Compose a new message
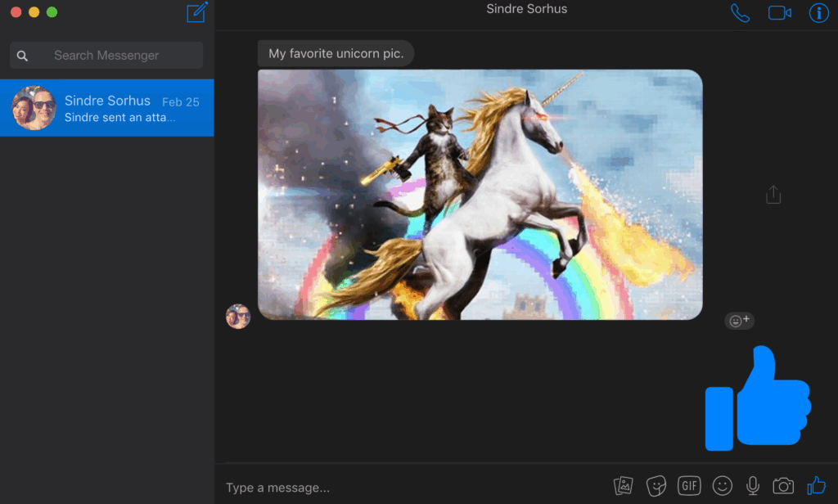838x504 pixels. click(196, 12)
